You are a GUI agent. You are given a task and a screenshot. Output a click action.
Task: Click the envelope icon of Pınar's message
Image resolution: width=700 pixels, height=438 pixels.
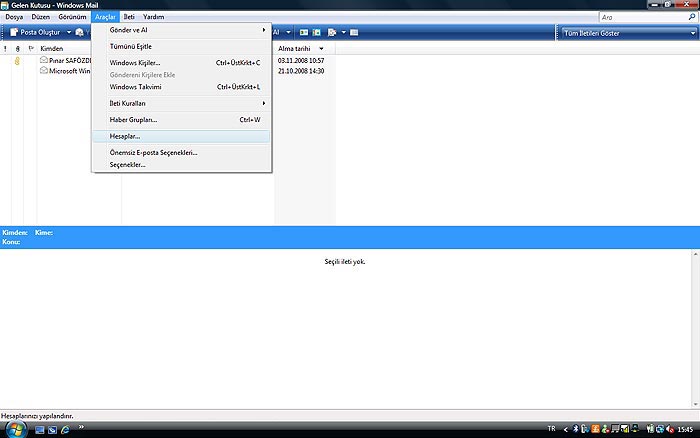[x=44, y=60]
